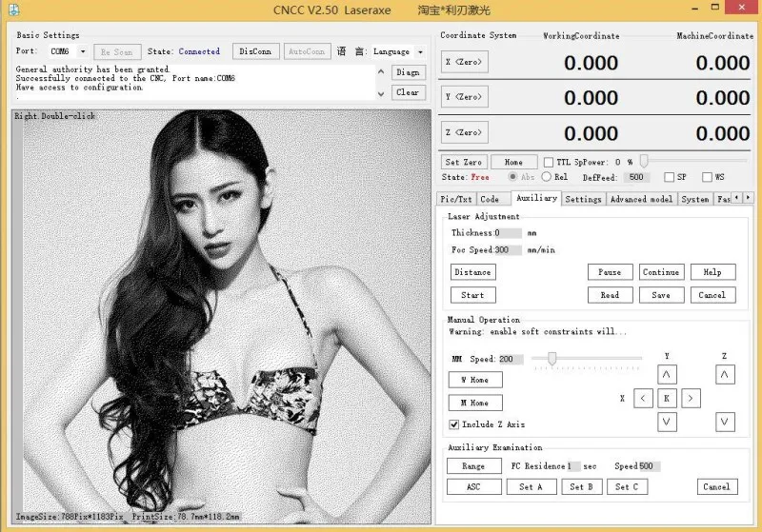Click the center K jog button

point(667,399)
